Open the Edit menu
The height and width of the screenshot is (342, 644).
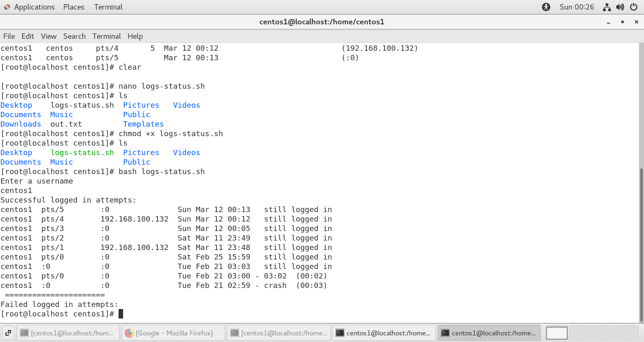28,36
